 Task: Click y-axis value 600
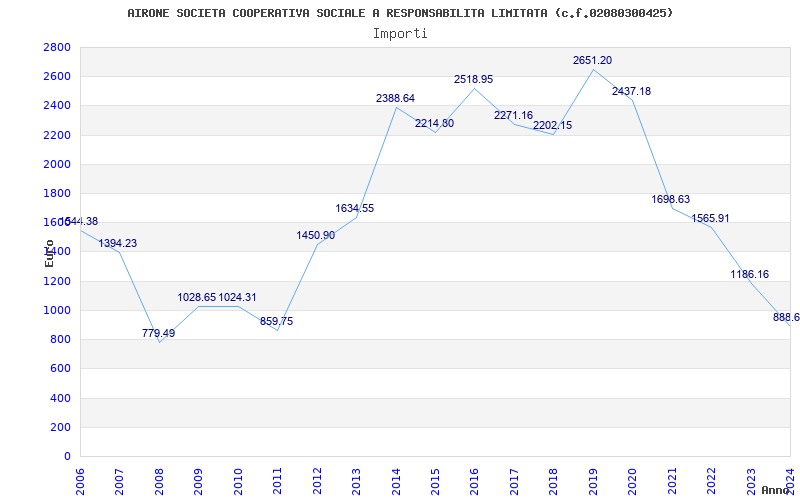60,368
